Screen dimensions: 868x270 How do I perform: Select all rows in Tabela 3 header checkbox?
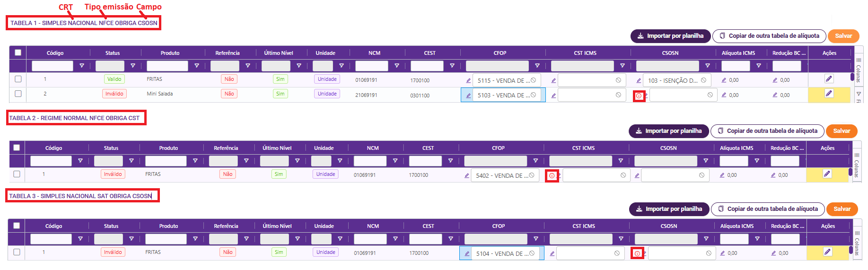pyautogui.click(x=17, y=226)
